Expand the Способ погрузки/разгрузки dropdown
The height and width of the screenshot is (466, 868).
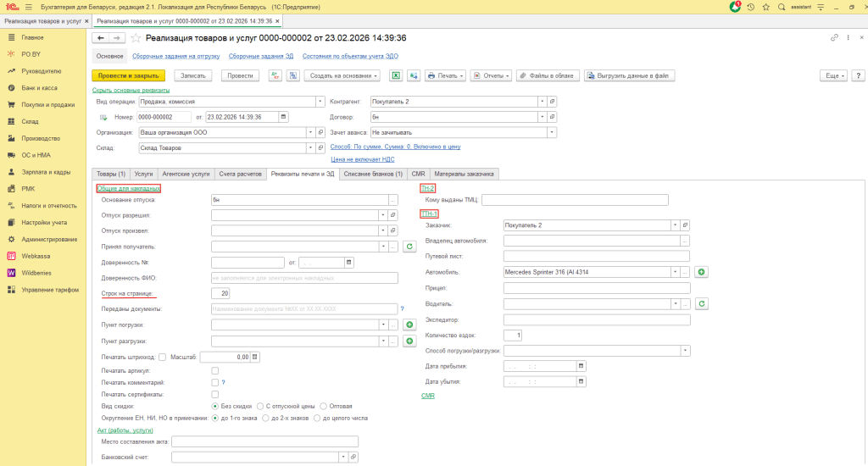pyautogui.click(x=685, y=350)
